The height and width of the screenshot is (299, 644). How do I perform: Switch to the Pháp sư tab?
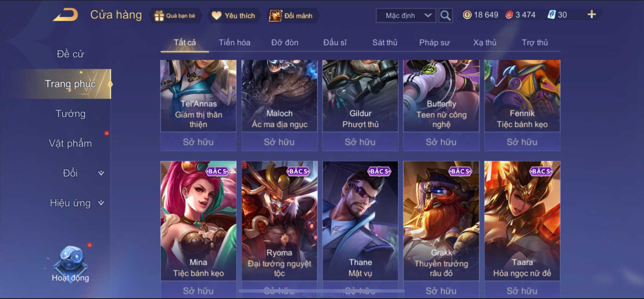coord(434,43)
